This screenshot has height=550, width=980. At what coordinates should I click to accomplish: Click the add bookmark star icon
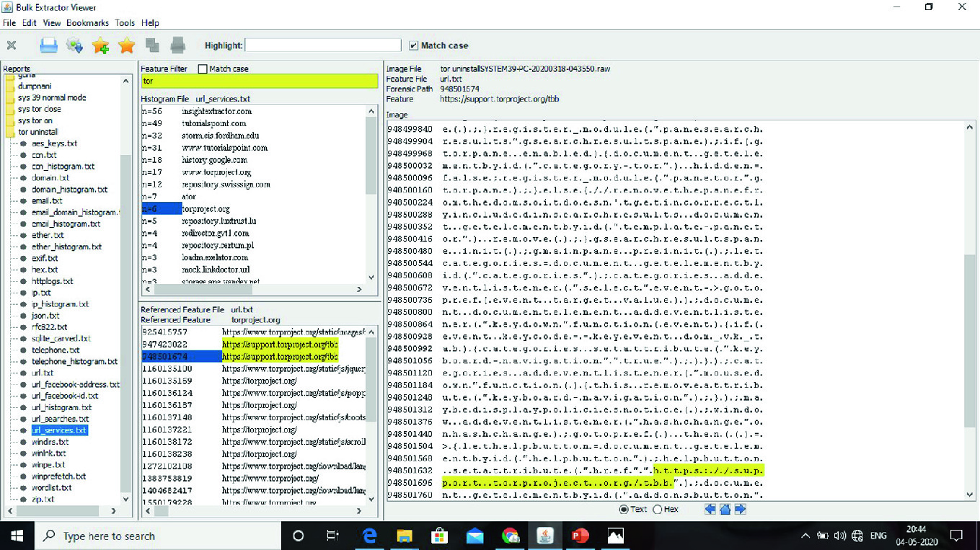(100, 46)
